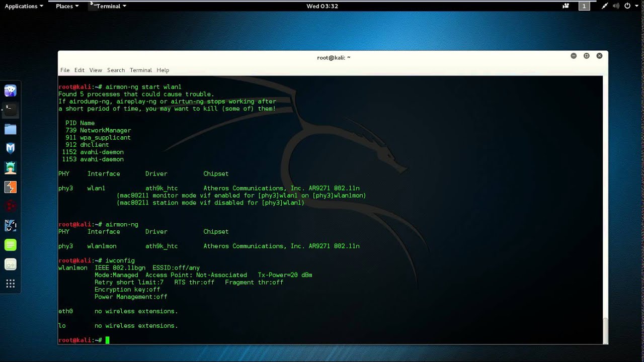Click the terminal cursor at the prompt
Image resolution: width=644 pixels, height=362 pixels.
[x=107, y=340]
